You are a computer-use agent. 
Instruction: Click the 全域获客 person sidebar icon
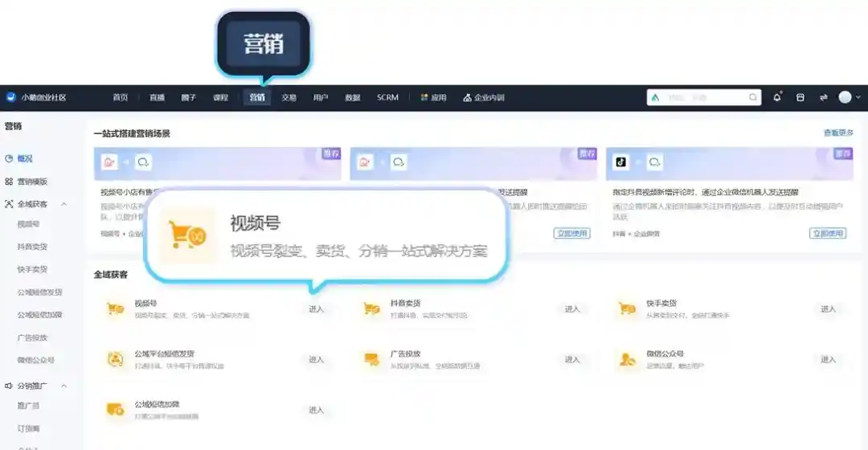pyautogui.click(x=9, y=203)
